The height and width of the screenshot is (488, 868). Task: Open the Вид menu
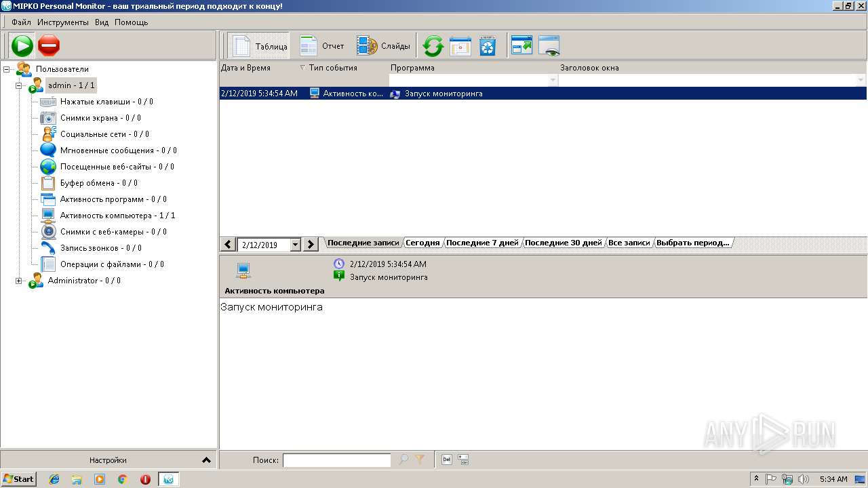pyautogui.click(x=102, y=22)
